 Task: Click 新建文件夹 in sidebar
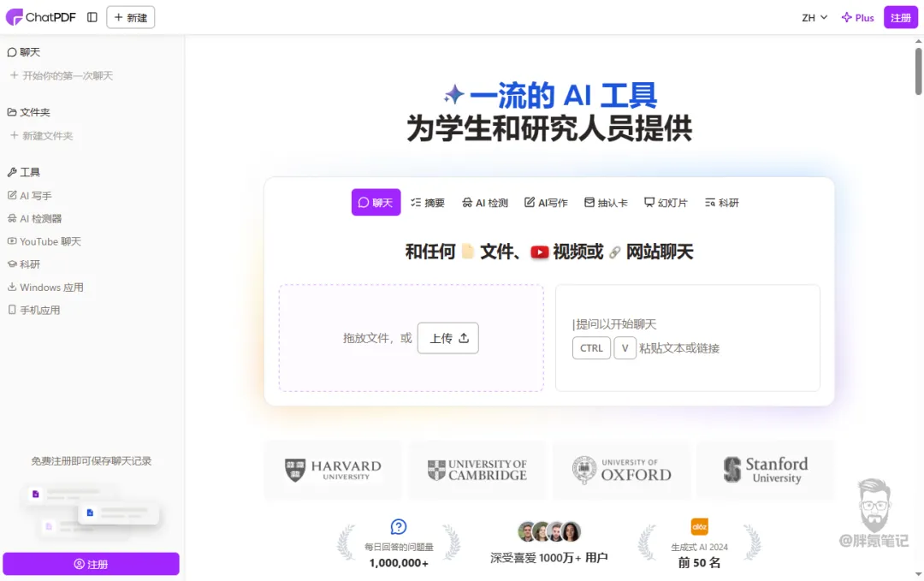point(41,135)
